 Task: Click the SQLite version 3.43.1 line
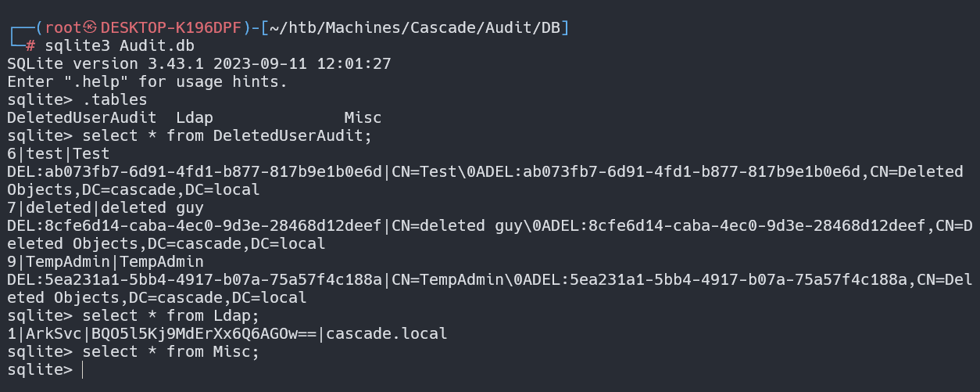[199, 63]
